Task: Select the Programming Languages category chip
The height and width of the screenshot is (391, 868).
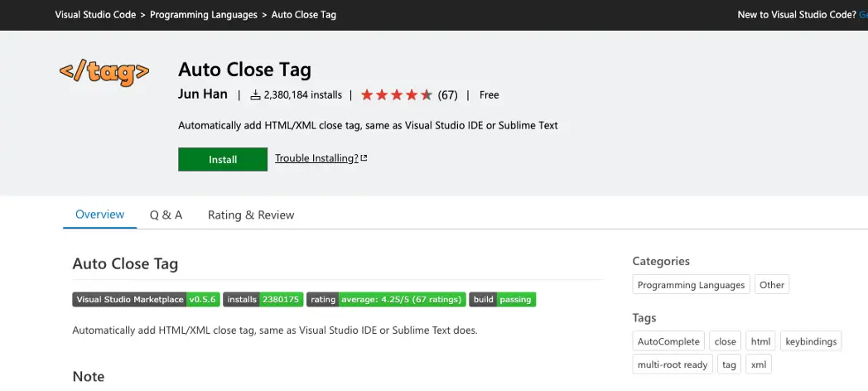Action: pos(691,285)
